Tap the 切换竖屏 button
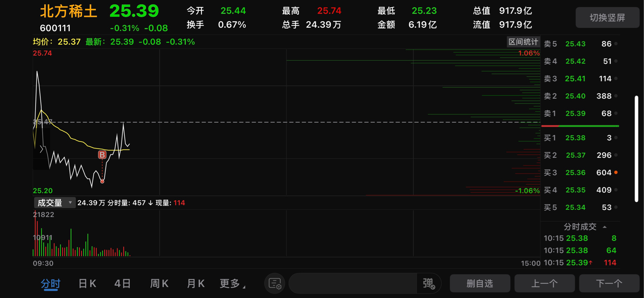This screenshot has height=298, width=644. click(x=607, y=17)
